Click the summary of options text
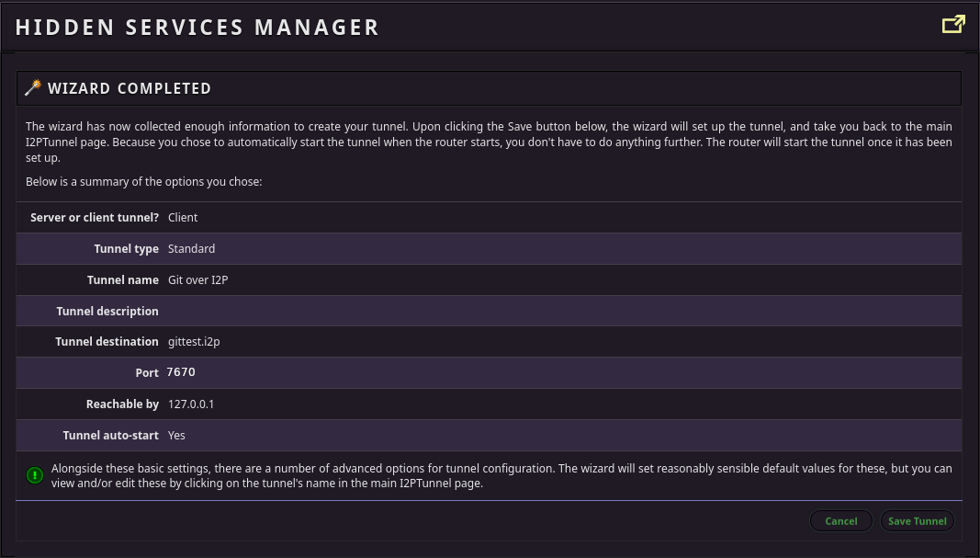980x558 pixels. (144, 182)
